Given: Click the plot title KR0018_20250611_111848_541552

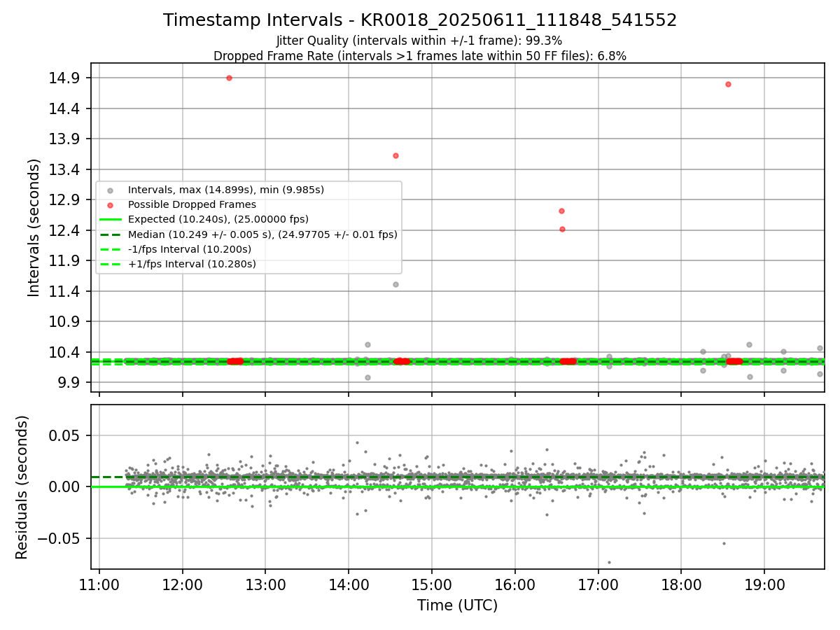Looking at the screenshot, I should (x=420, y=20).
